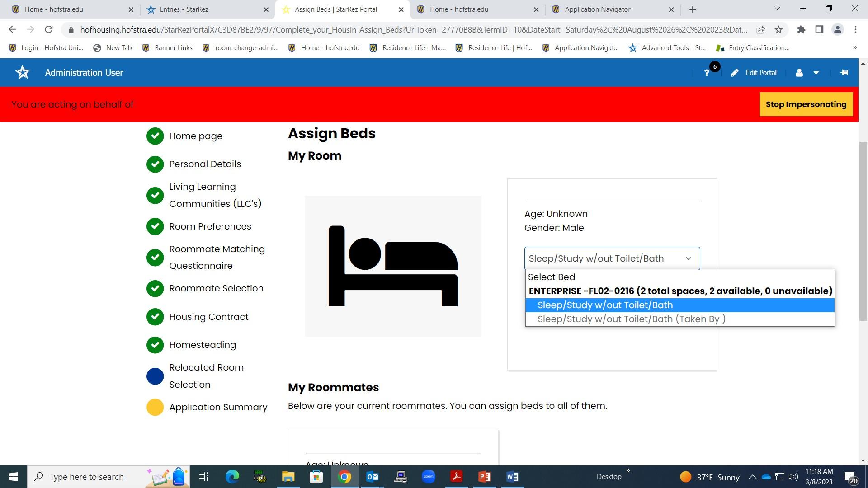The width and height of the screenshot is (868, 488).
Task: Click green checkmark beside Housing Contract
Action: (x=155, y=317)
